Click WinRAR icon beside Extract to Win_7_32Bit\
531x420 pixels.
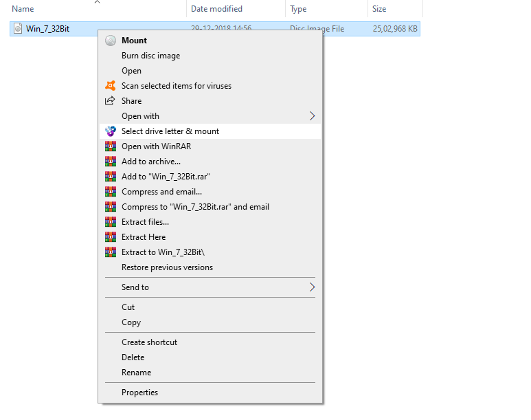tap(111, 252)
